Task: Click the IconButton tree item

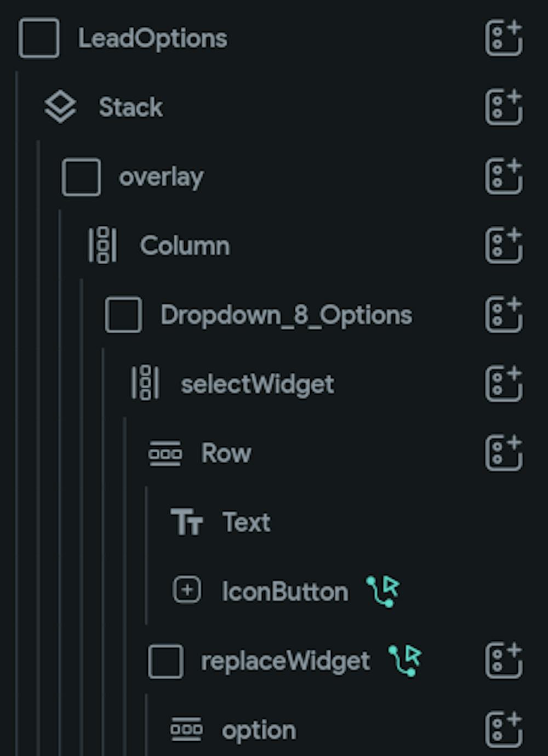Action: [x=284, y=592]
